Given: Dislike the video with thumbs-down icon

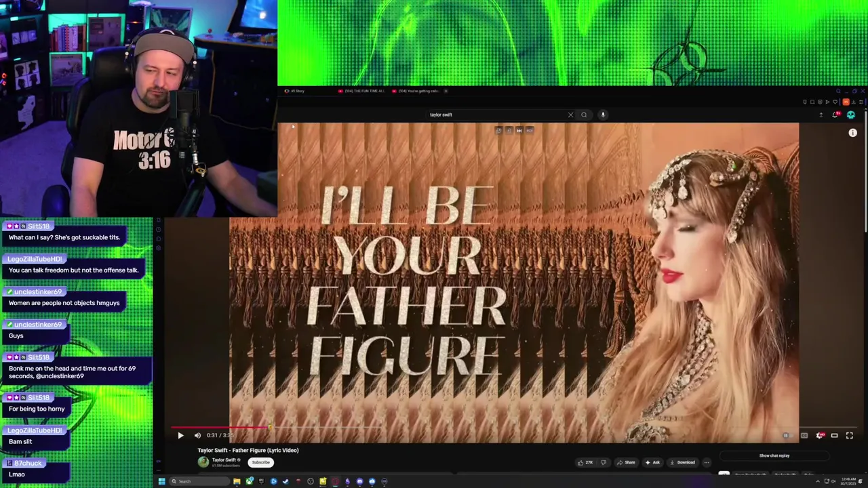Looking at the screenshot, I should coord(603,462).
